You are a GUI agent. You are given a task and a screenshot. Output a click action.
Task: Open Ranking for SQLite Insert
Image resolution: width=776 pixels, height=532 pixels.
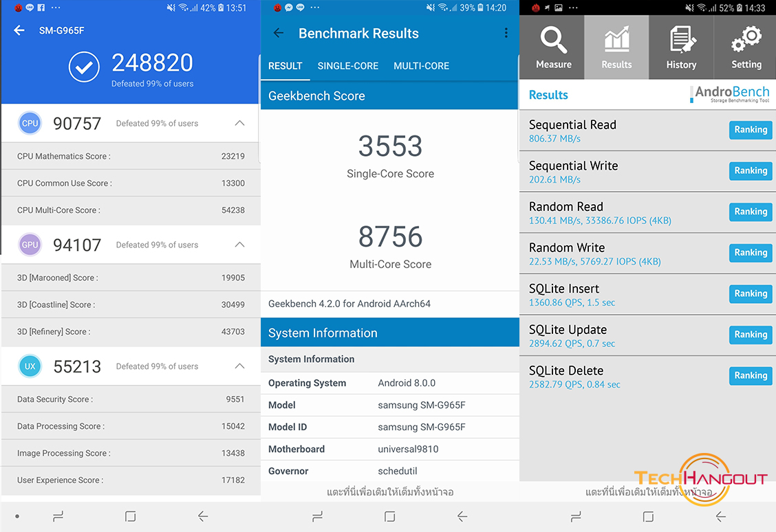751,294
